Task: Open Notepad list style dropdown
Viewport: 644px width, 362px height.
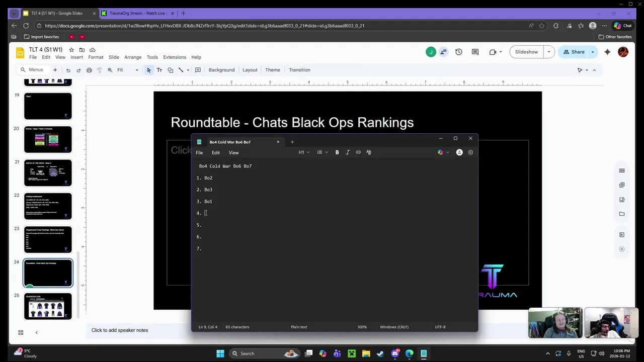Action: click(323, 152)
